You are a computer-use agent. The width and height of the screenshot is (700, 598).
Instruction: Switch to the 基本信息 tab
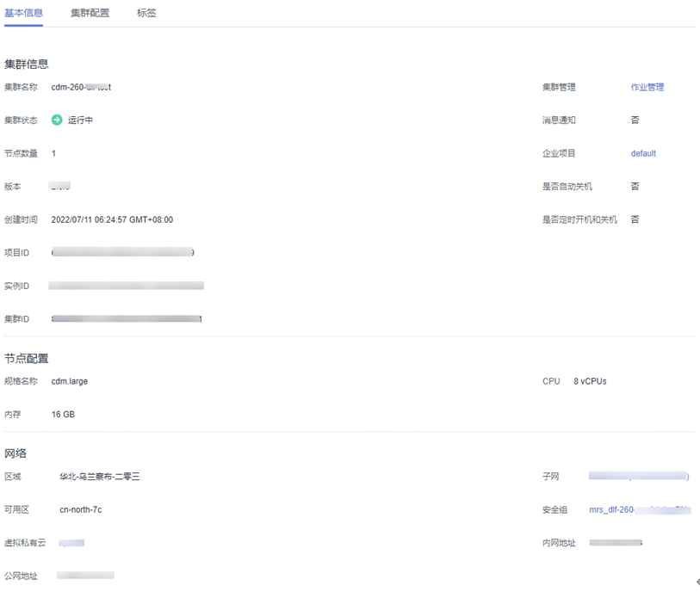tap(23, 13)
